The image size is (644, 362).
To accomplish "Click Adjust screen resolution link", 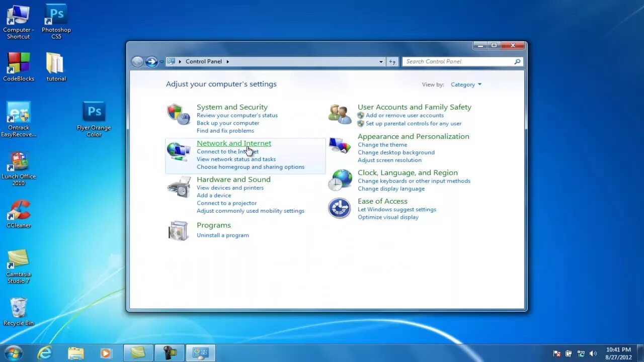I will click(x=389, y=160).
